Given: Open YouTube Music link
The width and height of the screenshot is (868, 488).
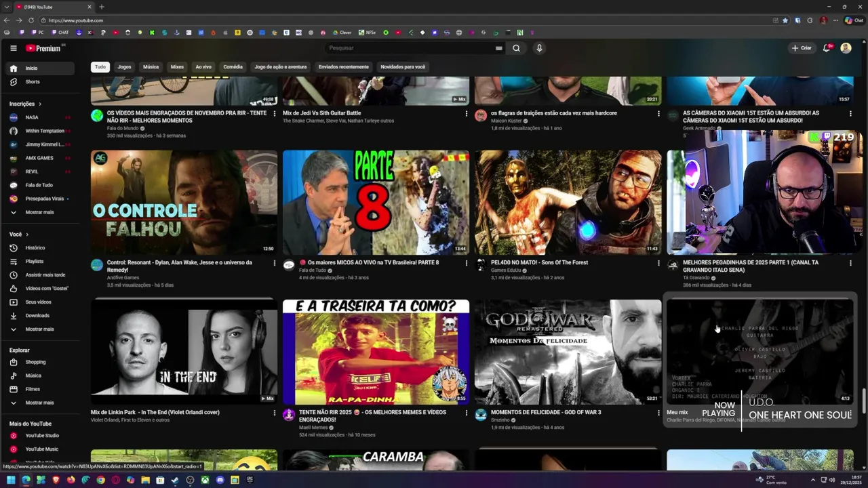Looking at the screenshot, I should (41, 449).
